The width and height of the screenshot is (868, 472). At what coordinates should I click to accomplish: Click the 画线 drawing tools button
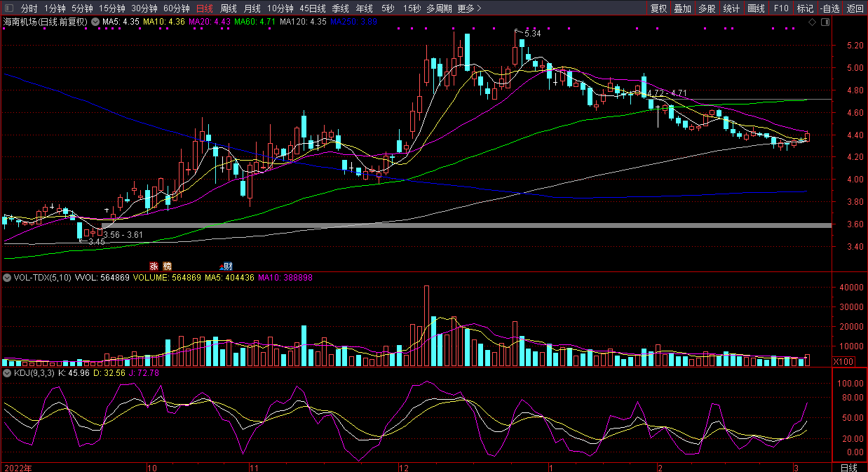tap(756, 8)
